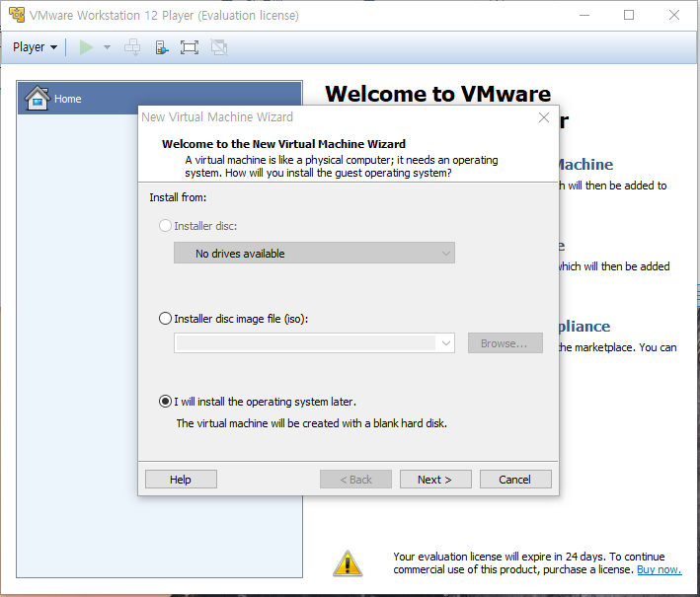Minimize the VMware Player window
This screenshot has width=700, height=597.
click(584, 15)
